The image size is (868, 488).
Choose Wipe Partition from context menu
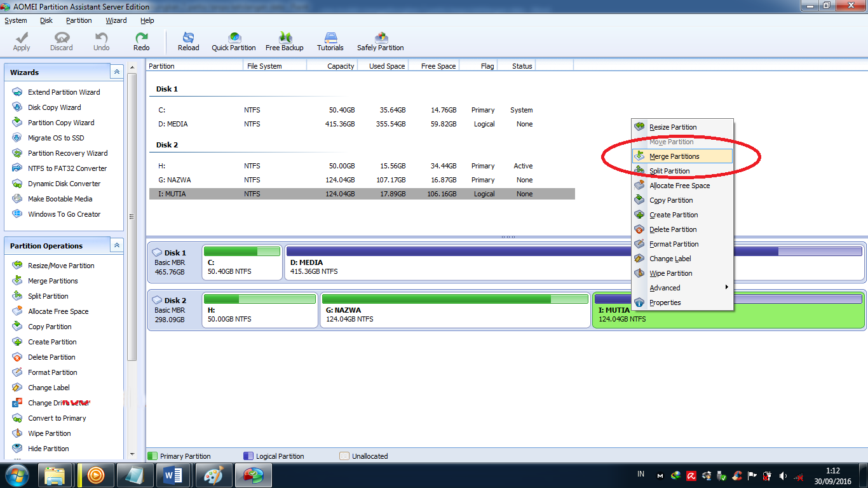coord(683,273)
